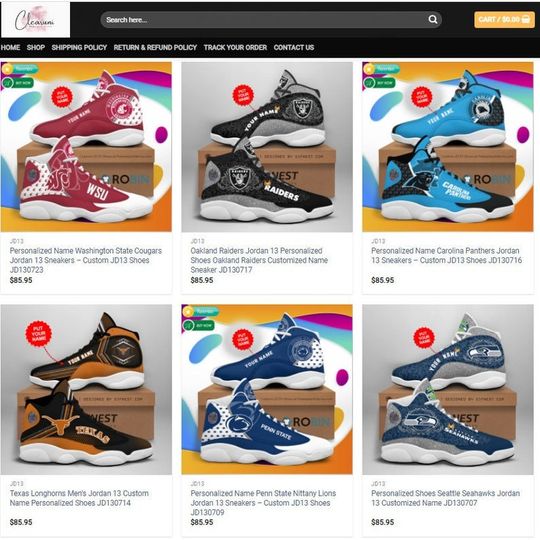Screen dimensions: 540x540
Task: Click inside the Search here field
Action: (x=265, y=20)
